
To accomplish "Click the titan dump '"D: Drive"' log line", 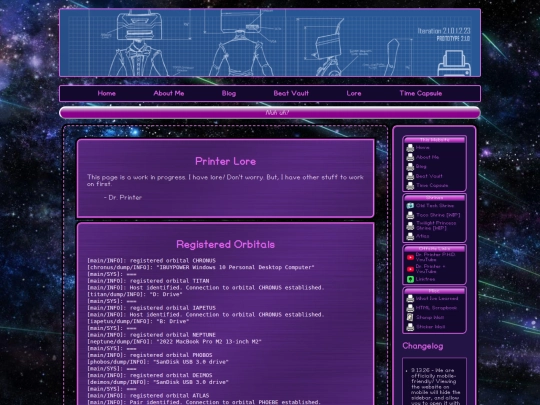I will [135, 294].
